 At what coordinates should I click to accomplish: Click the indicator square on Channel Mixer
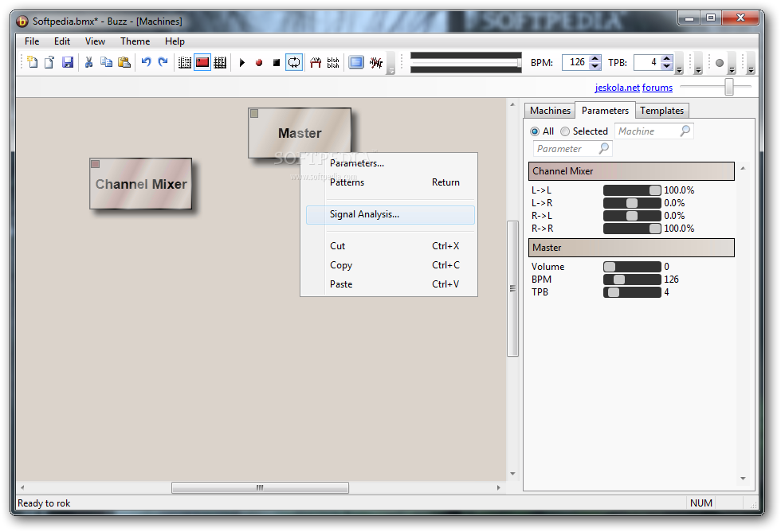click(x=95, y=164)
